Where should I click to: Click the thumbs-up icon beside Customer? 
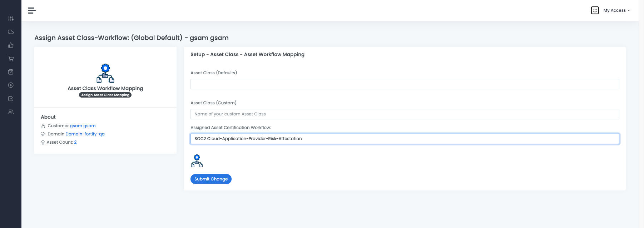[x=43, y=126]
